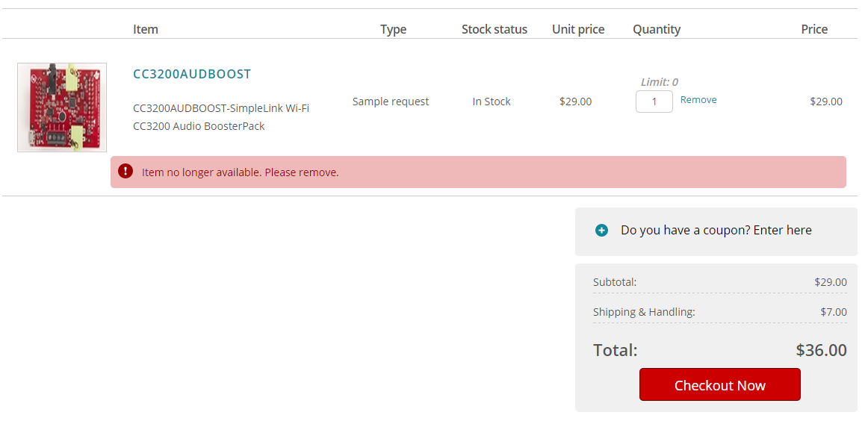This screenshot has width=868, height=421.
Task: Click the "Limit: 0" text
Action: [x=659, y=82]
